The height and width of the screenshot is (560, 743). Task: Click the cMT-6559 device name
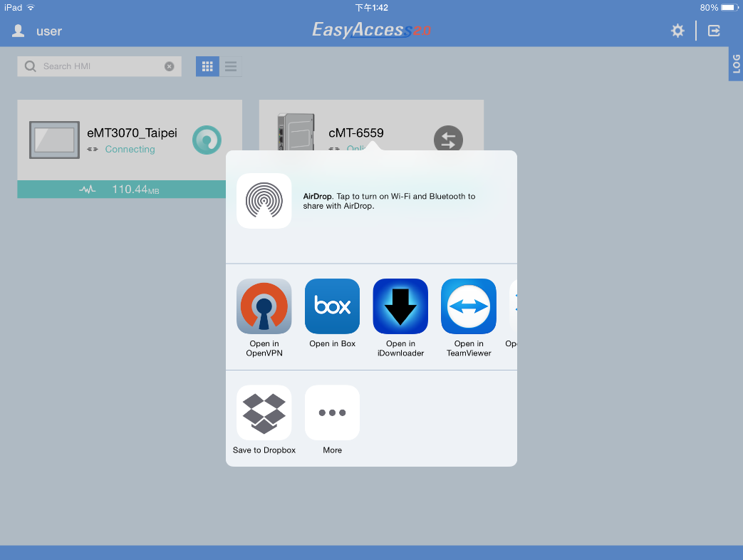pos(356,133)
